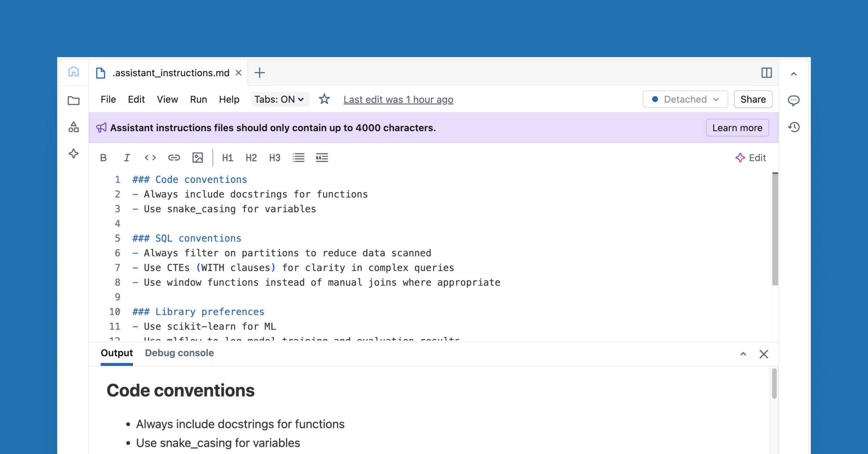This screenshot has height=454, width=868.
Task: Open the Tabs: ON dropdown
Action: pyautogui.click(x=280, y=99)
